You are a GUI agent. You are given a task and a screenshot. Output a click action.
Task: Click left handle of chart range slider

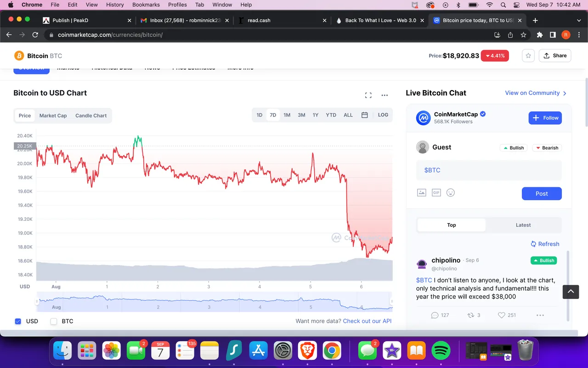[x=37, y=302]
